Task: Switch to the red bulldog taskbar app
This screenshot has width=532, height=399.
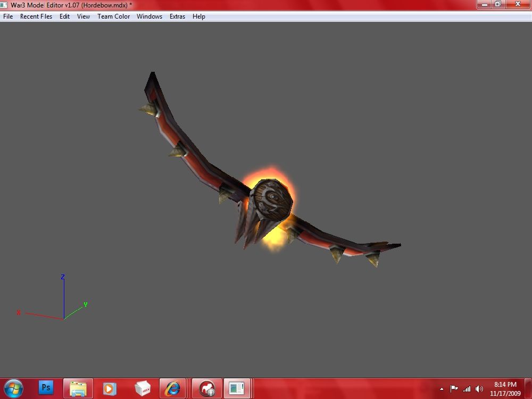Action: pyautogui.click(x=207, y=388)
